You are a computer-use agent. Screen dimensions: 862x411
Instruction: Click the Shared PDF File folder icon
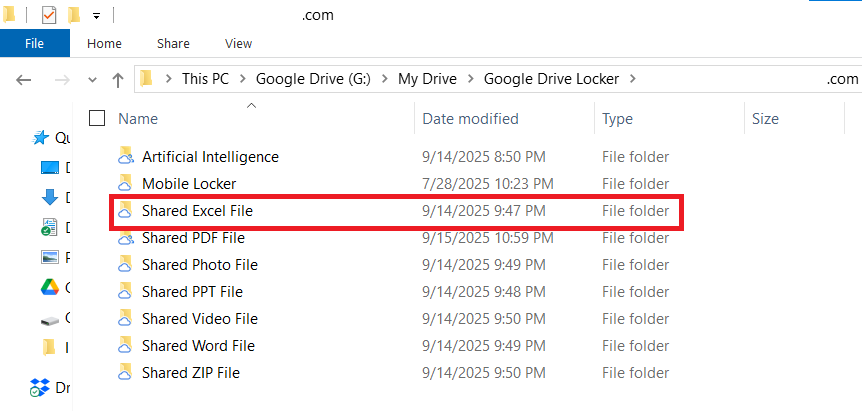click(125, 238)
